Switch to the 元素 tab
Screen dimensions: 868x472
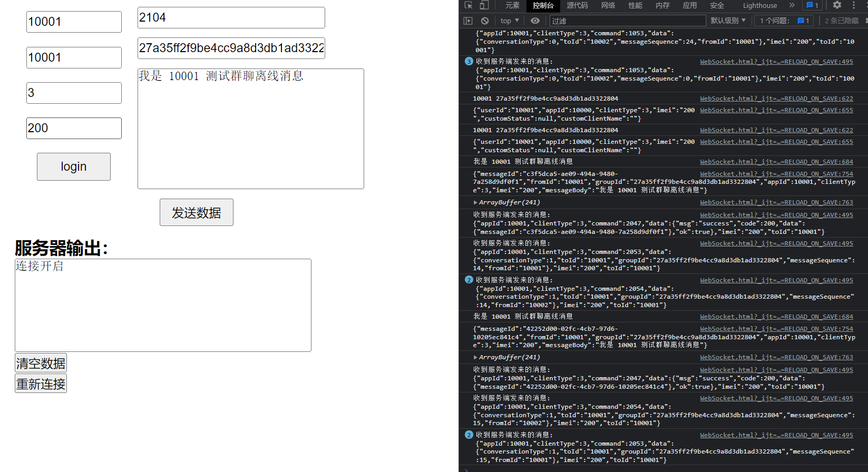tap(512, 5)
